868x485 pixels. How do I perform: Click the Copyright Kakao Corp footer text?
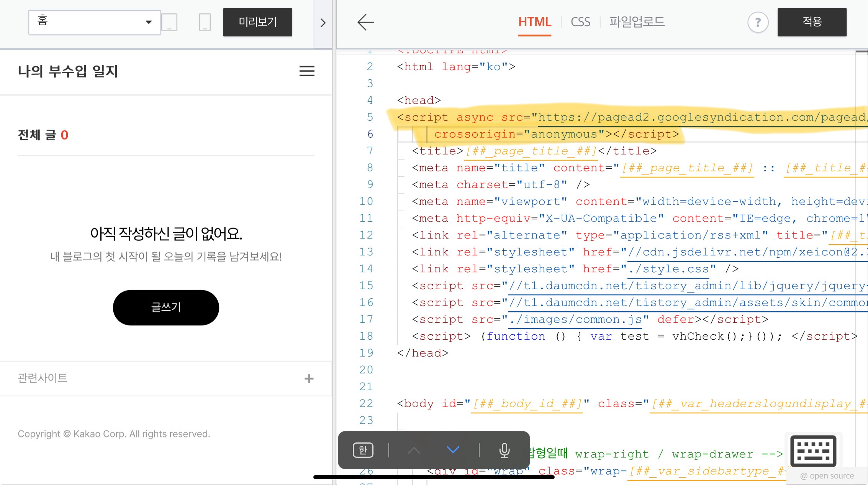pos(114,434)
